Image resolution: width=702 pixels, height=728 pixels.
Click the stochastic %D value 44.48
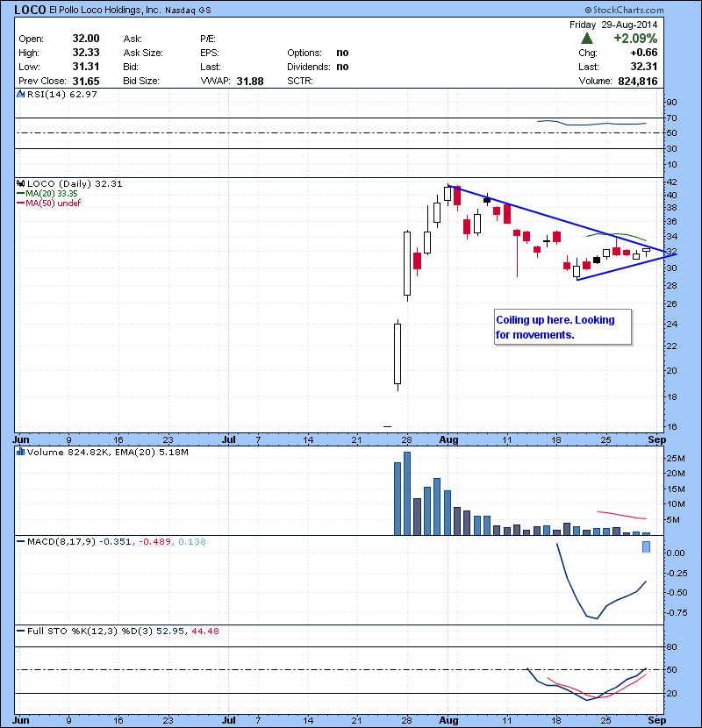pyautogui.click(x=204, y=632)
